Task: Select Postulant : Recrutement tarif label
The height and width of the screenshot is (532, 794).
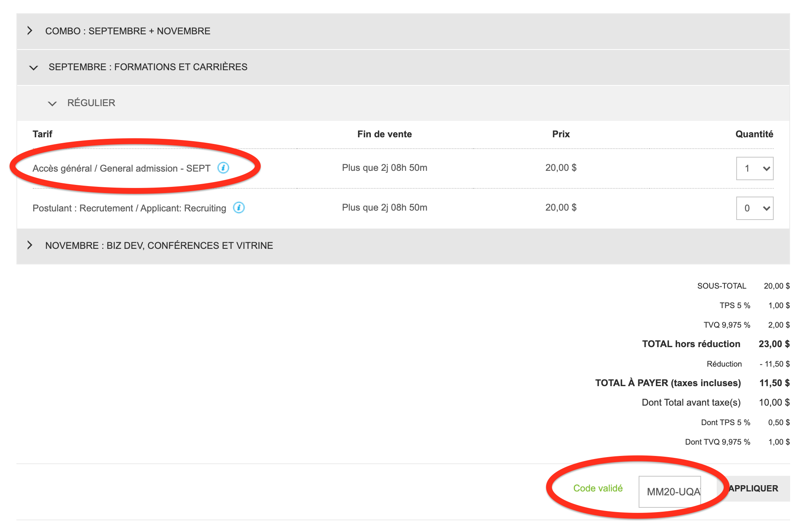Action: [129, 208]
